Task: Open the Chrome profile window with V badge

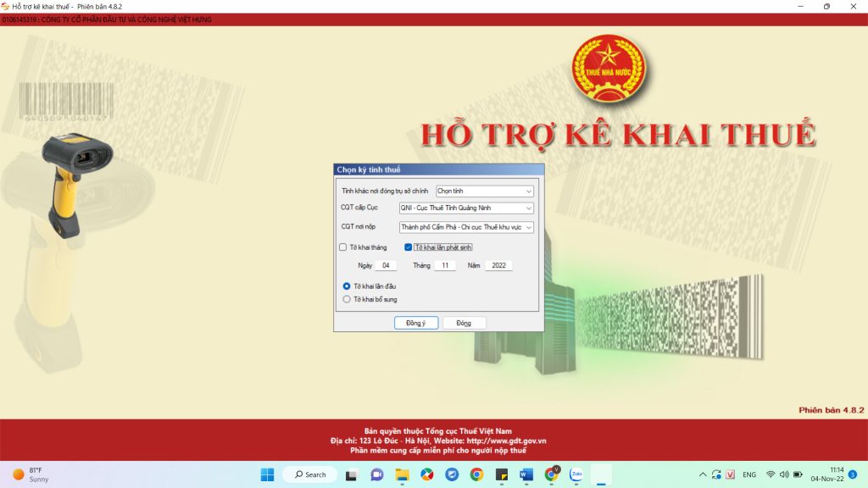Action: click(x=552, y=474)
